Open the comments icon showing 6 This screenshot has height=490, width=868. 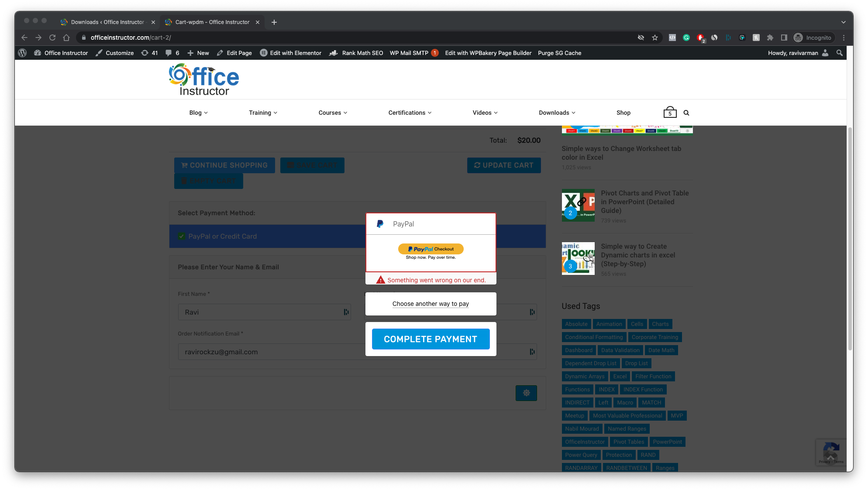click(x=172, y=53)
